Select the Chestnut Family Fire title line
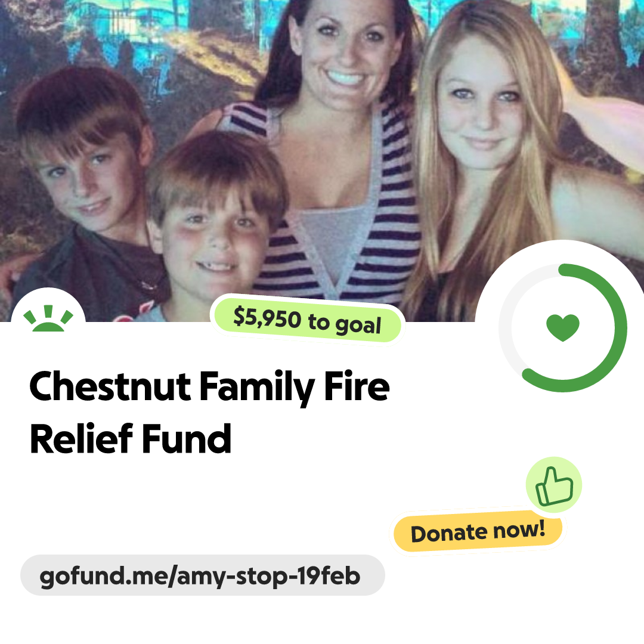644x644 pixels. (x=209, y=386)
